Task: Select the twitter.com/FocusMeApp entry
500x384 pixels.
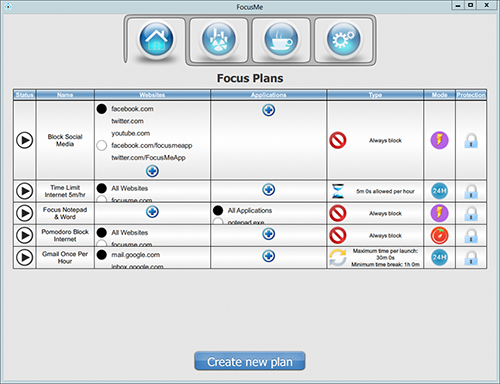Action: click(148, 158)
